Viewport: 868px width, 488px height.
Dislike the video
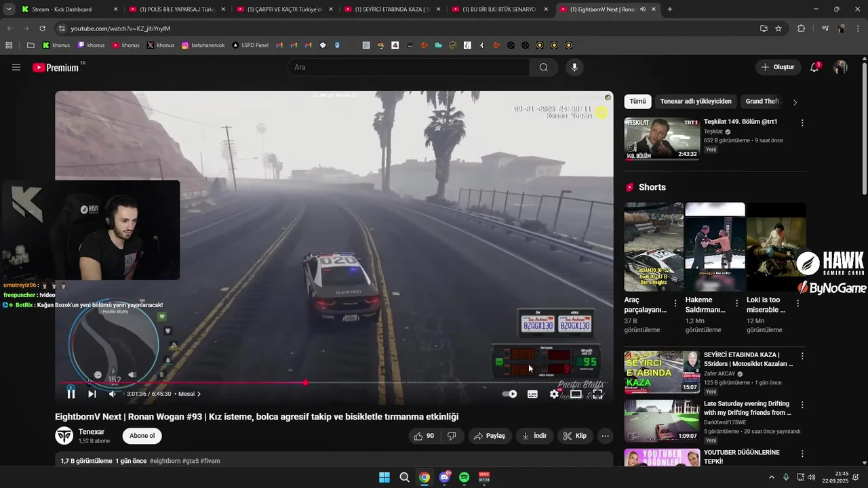point(452,436)
